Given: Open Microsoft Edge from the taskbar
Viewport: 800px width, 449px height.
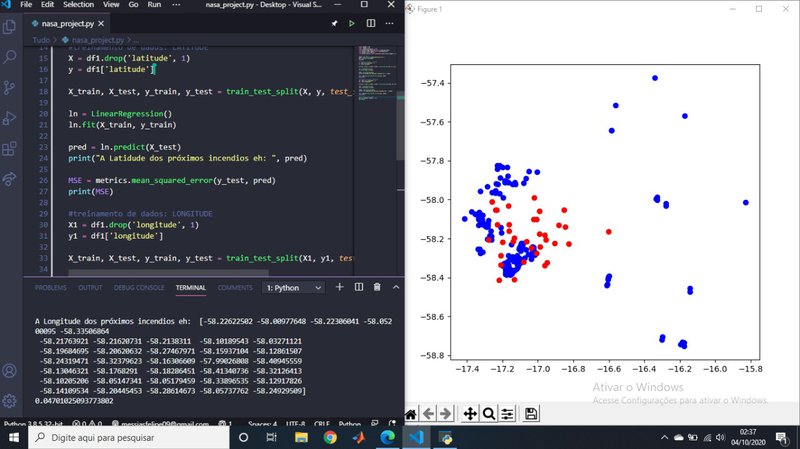Looking at the screenshot, I should click(388, 437).
